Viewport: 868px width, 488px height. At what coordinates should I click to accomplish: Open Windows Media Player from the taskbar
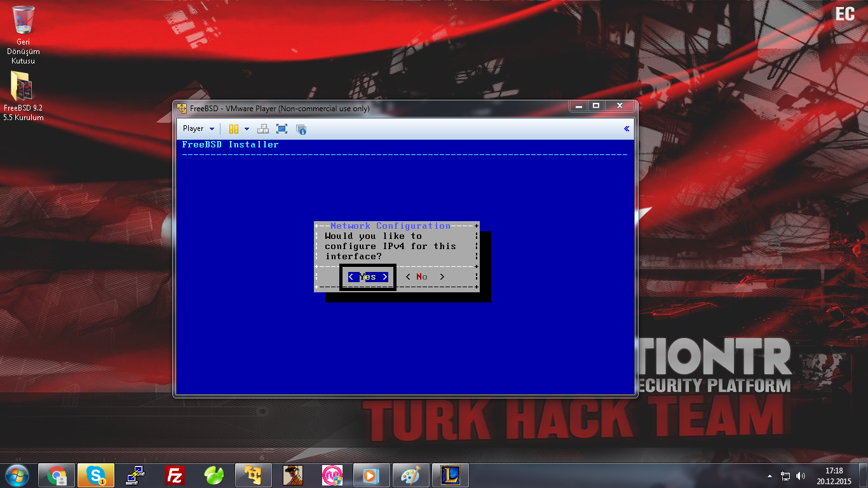pos(372,475)
